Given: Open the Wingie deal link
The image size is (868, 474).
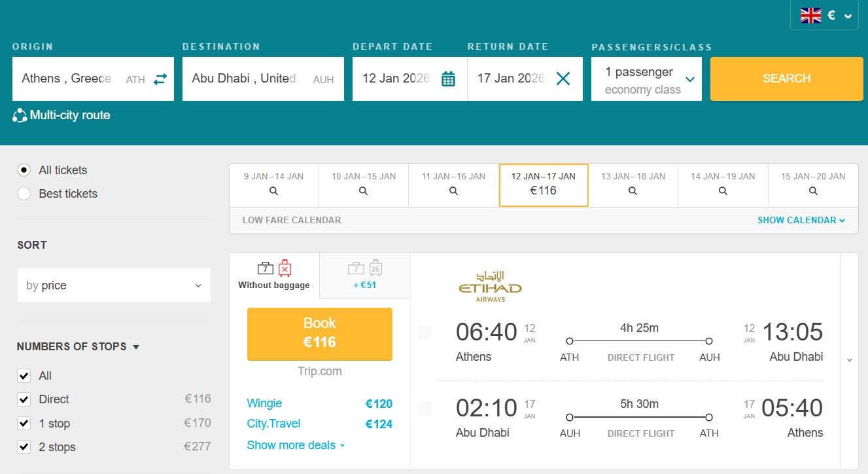Looking at the screenshot, I should pyautogui.click(x=264, y=403).
